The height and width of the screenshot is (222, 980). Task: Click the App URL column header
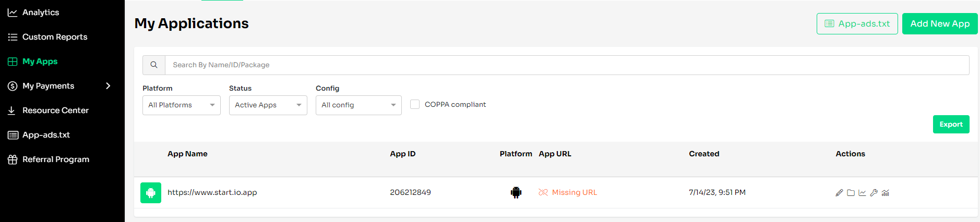(555, 154)
